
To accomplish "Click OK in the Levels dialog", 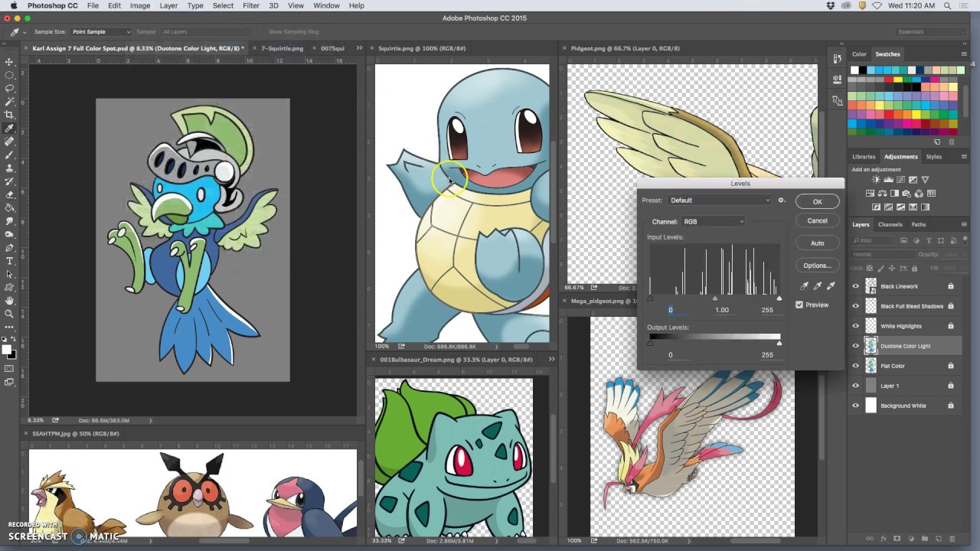I will coord(817,201).
